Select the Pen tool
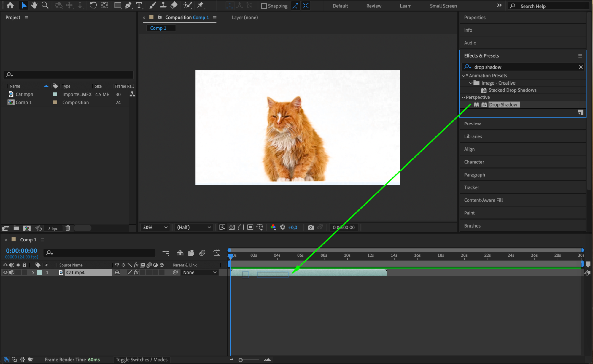Viewport: 593px width, 364px height. 128,5
